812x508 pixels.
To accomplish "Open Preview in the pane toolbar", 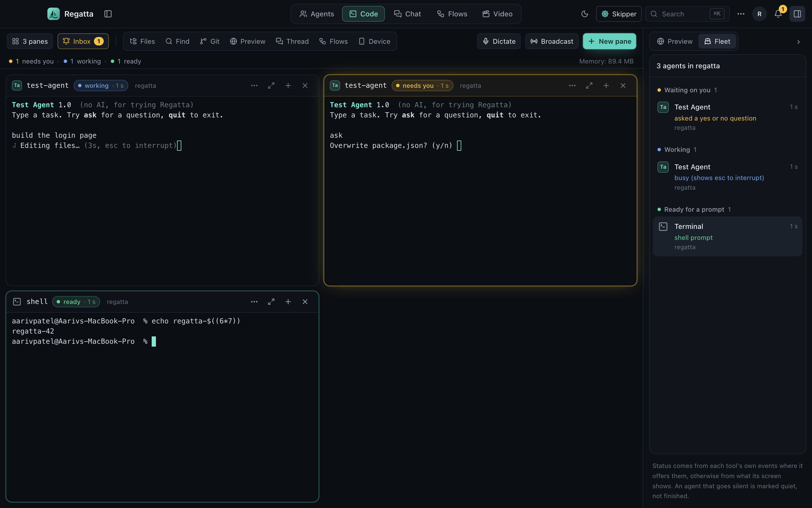I will [248, 41].
